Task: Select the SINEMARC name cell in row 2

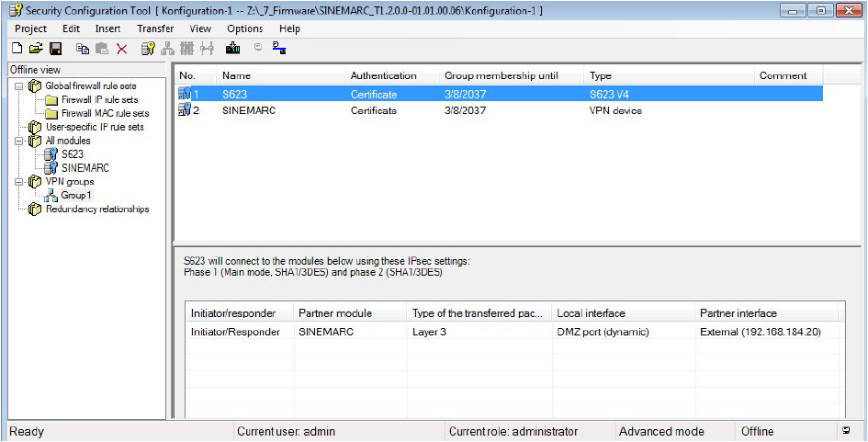Action: [249, 110]
